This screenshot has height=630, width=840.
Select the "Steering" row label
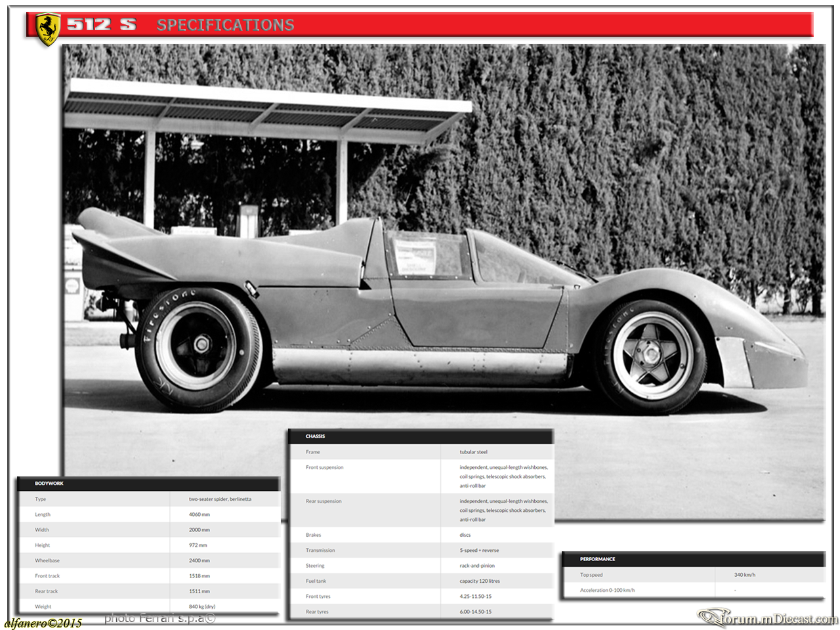[315, 566]
